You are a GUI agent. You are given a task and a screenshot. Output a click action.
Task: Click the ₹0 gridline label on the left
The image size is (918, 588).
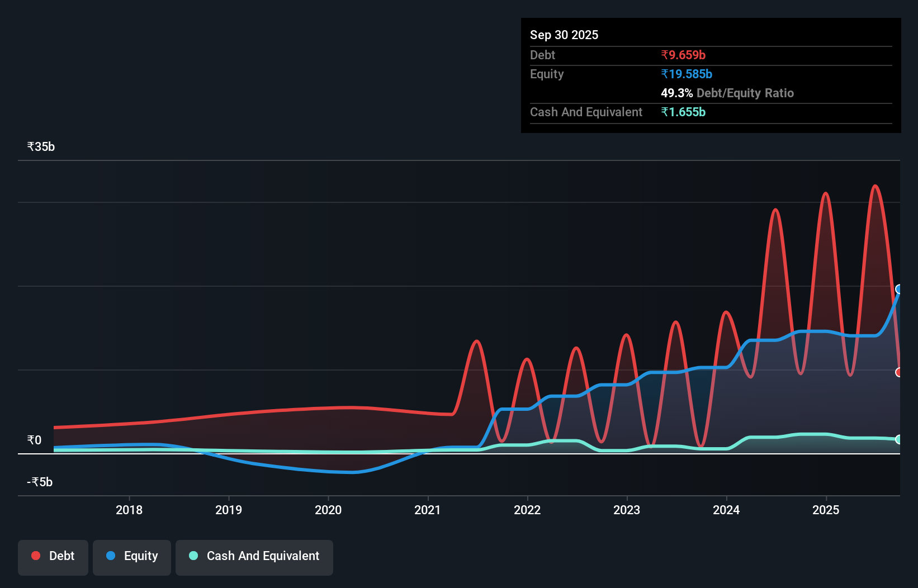[x=35, y=440]
